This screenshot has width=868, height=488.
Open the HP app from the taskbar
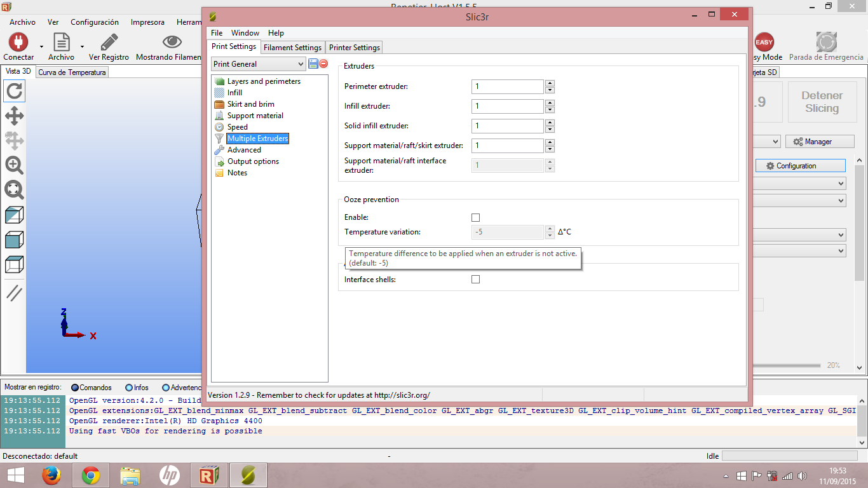pyautogui.click(x=170, y=475)
